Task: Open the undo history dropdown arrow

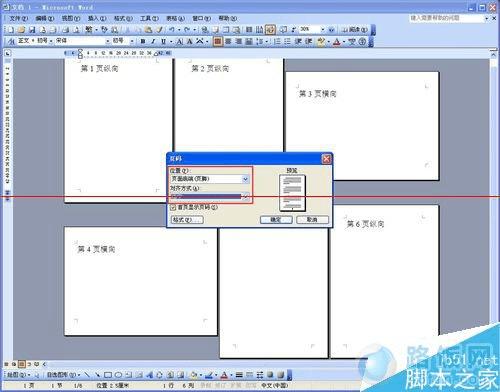Action: tap(179, 30)
